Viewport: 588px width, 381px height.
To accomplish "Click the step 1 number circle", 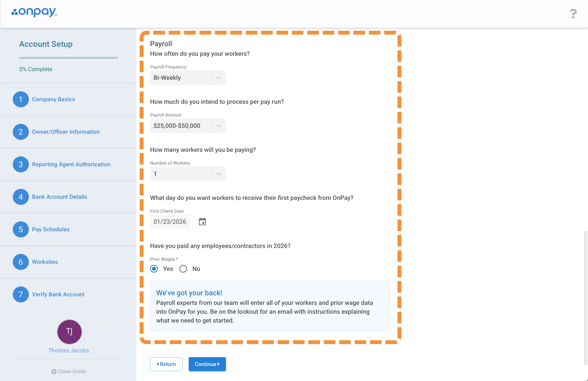I will (21, 99).
